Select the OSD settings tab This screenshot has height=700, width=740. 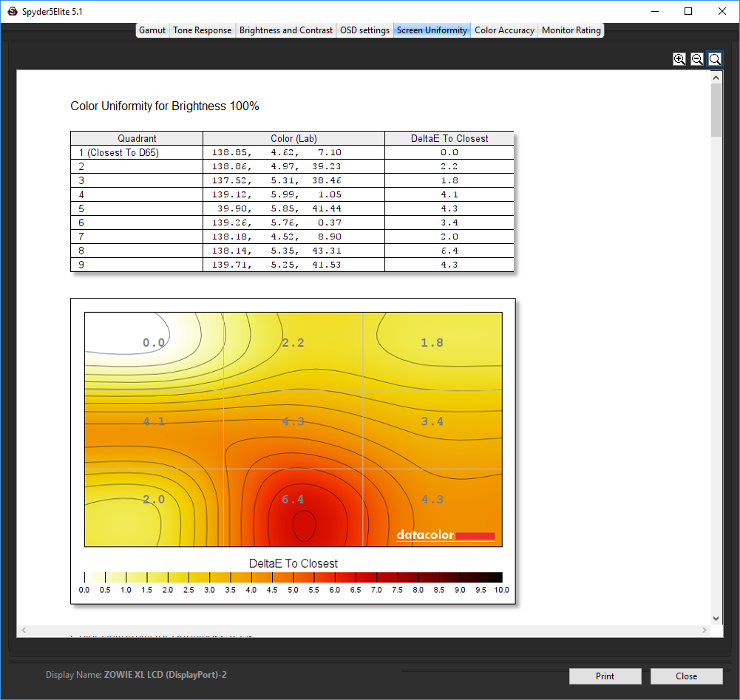tap(364, 30)
